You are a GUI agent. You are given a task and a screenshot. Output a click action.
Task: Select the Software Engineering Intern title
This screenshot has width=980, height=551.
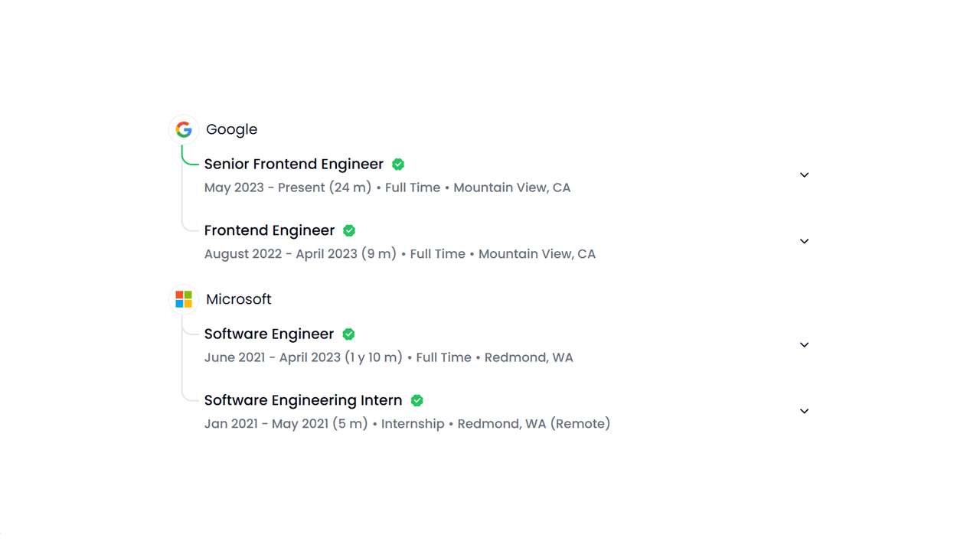[302, 400]
